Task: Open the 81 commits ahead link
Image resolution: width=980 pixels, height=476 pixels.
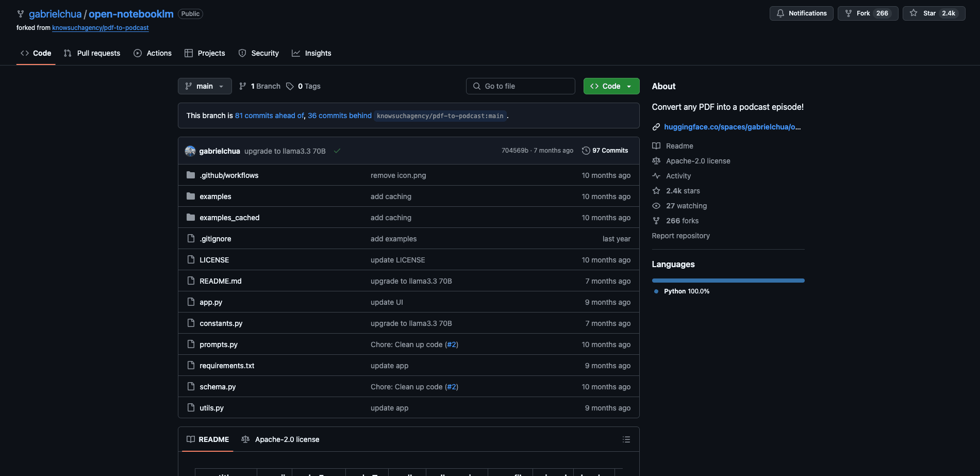Action: pos(269,116)
